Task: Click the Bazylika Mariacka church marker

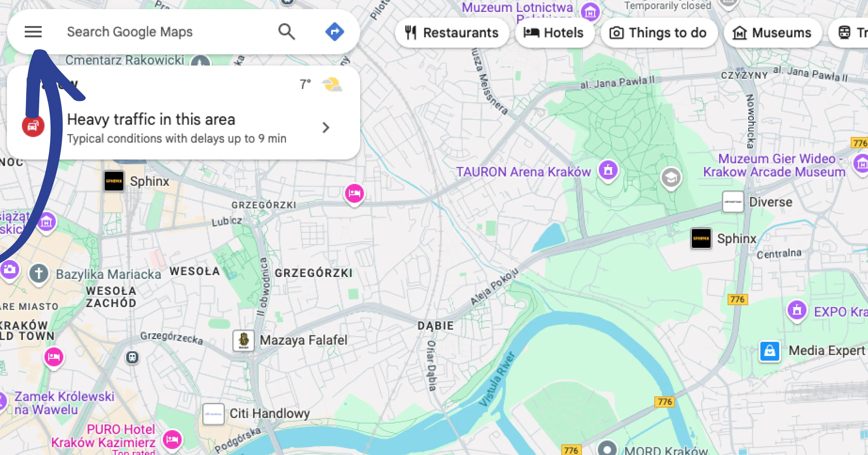Action: coord(39,274)
